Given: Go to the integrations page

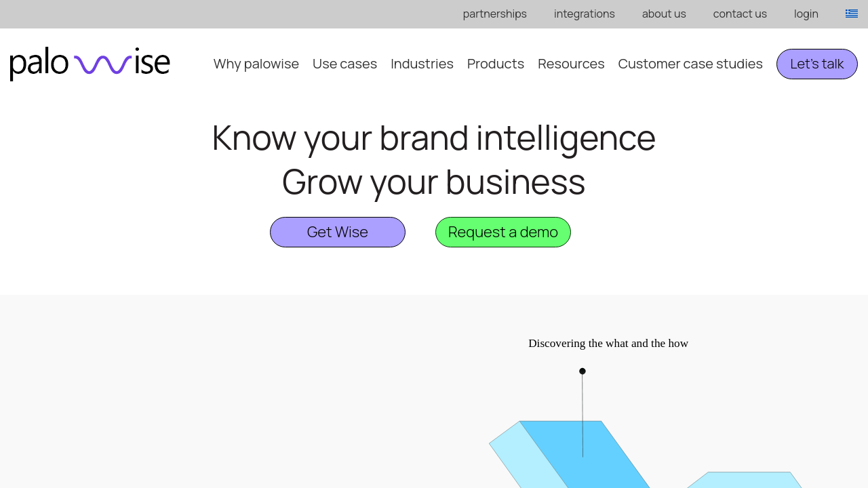Looking at the screenshot, I should 584,14.
